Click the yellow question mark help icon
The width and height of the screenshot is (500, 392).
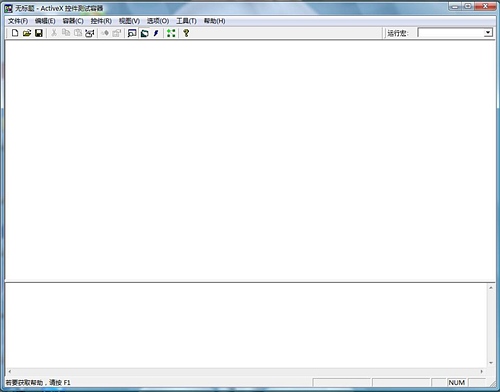[186, 33]
